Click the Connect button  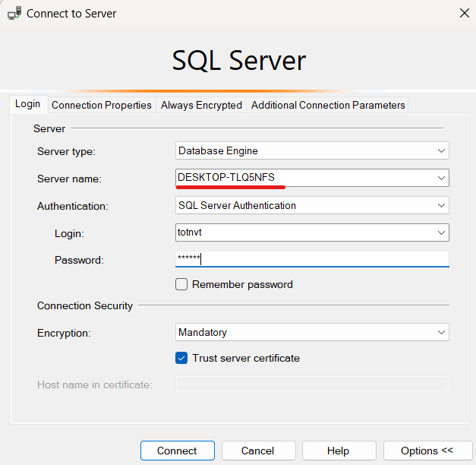(178, 451)
